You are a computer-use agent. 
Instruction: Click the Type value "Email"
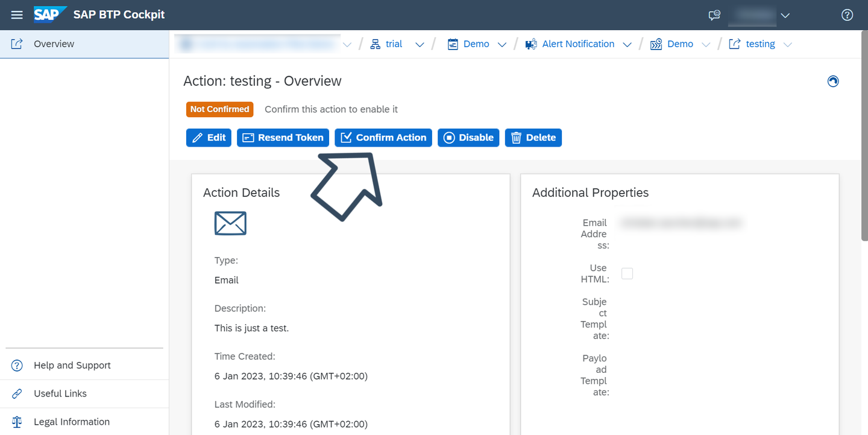pyautogui.click(x=227, y=280)
